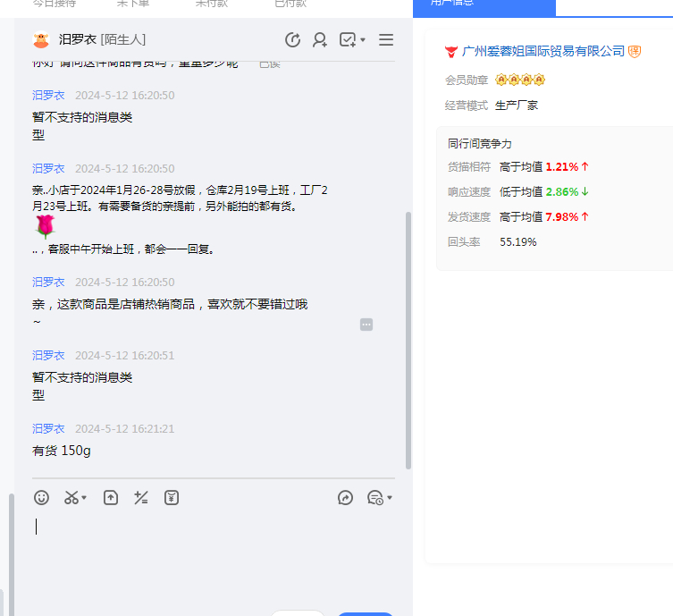Open 广州爱蓉姐国际贸易有限公司 company link
Image resolution: width=673 pixels, height=616 pixels.
(543, 52)
